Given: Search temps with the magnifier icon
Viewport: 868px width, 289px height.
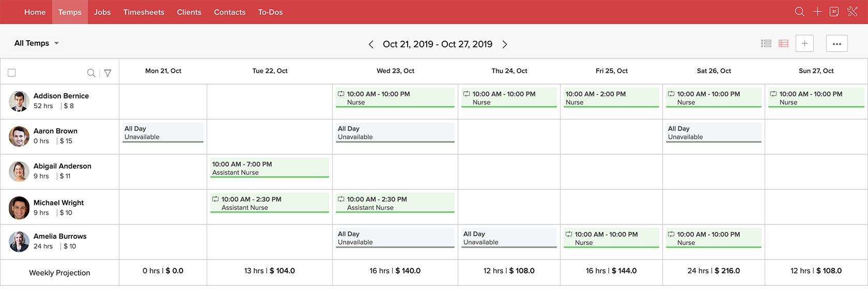Looking at the screenshot, I should [x=91, y=73].
